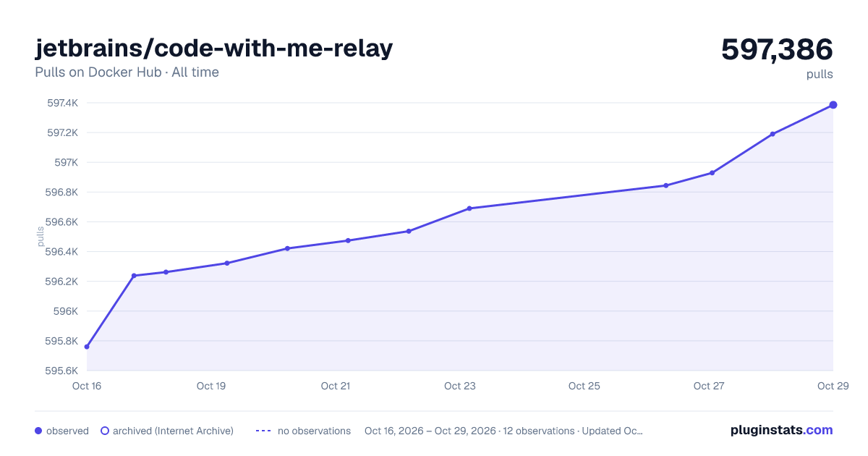Screen dimensions: 868x456
Task: Click the '596.6K' y-axis label
Action: click(x=62, y=222)
